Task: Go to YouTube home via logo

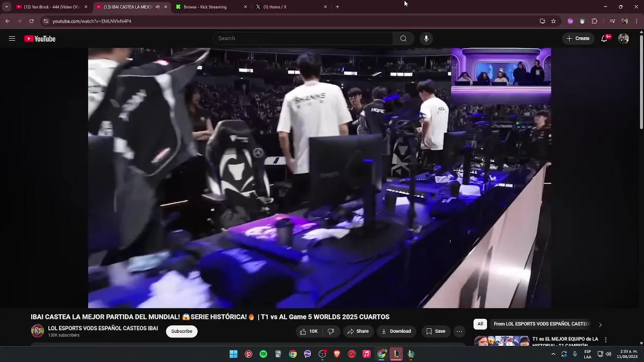Action: [x=40, y=39]
